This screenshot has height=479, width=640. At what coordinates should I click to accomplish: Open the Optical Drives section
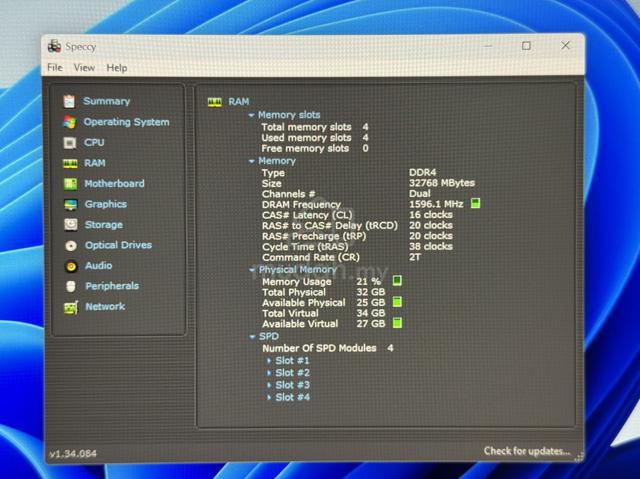(x=118, y=245)
